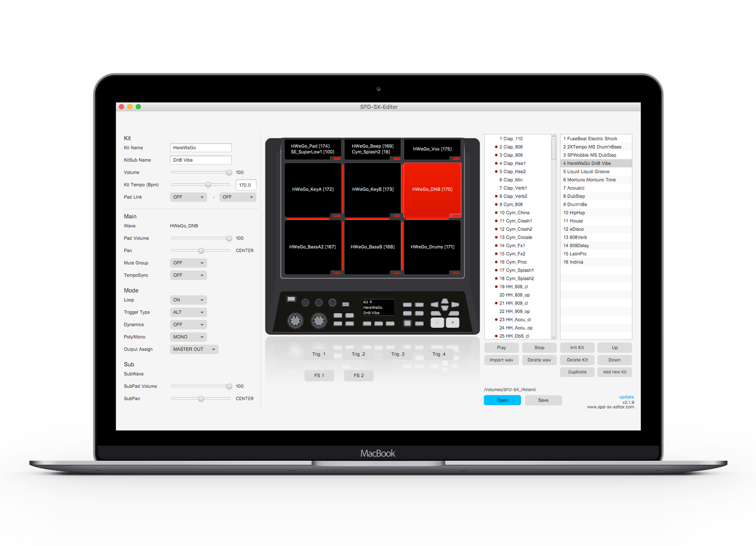The height and width of the screenshot is (546, 756).
Task: Click the Trig .3 button
Action: [398, 354]
